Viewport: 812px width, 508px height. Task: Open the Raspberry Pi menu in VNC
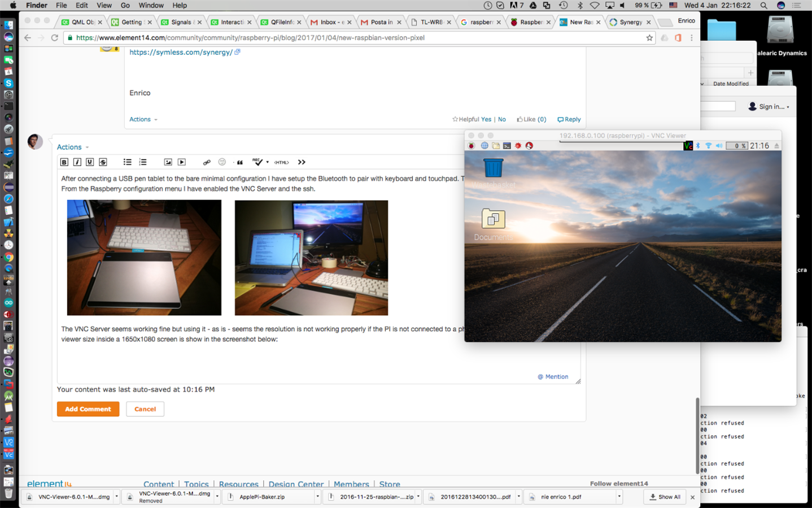472,146
